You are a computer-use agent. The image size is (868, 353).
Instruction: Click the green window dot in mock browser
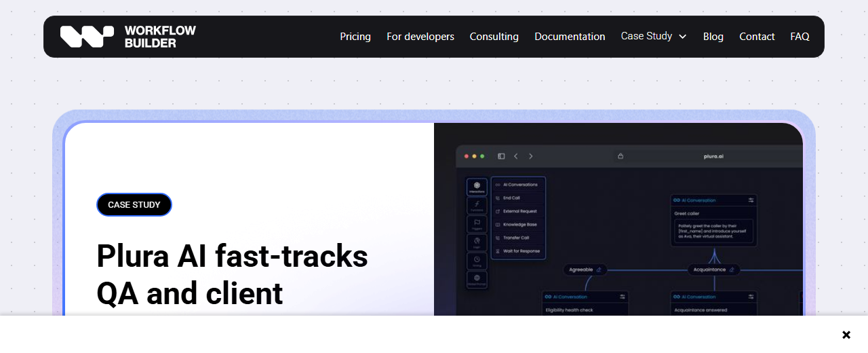482,156
